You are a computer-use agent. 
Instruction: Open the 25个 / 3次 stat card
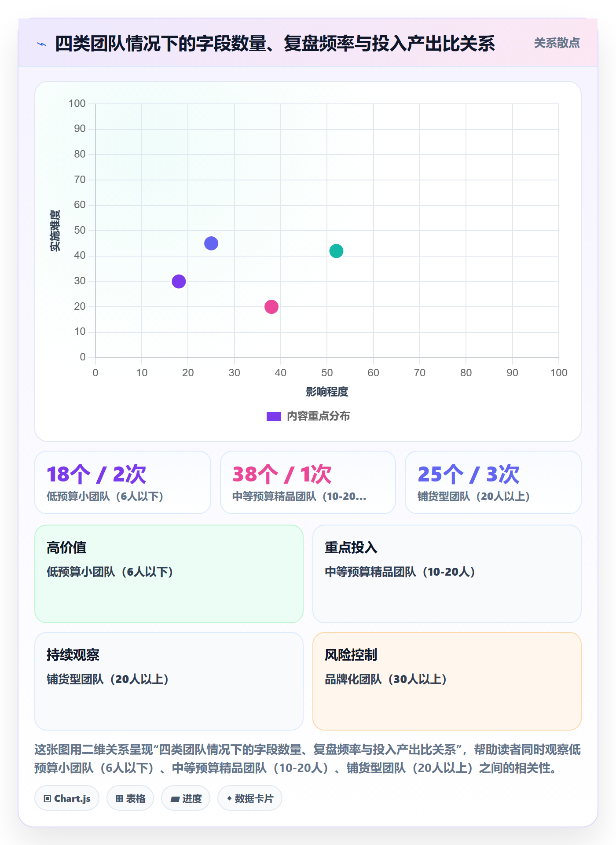pyautogui.click(x=493, y=482)
